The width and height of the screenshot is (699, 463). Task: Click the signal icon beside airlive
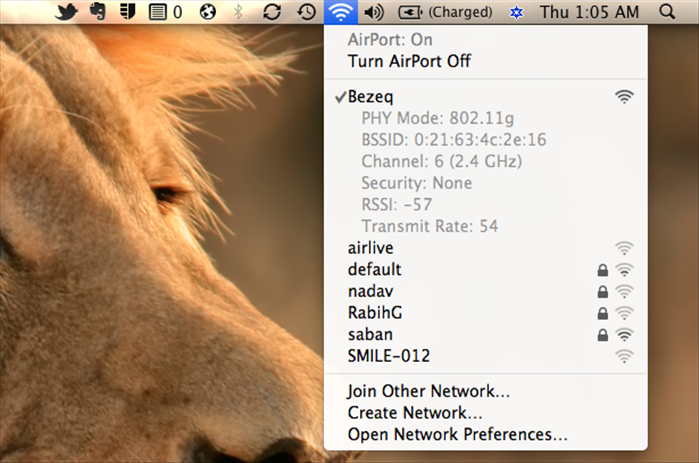click(x=624, y=248)
